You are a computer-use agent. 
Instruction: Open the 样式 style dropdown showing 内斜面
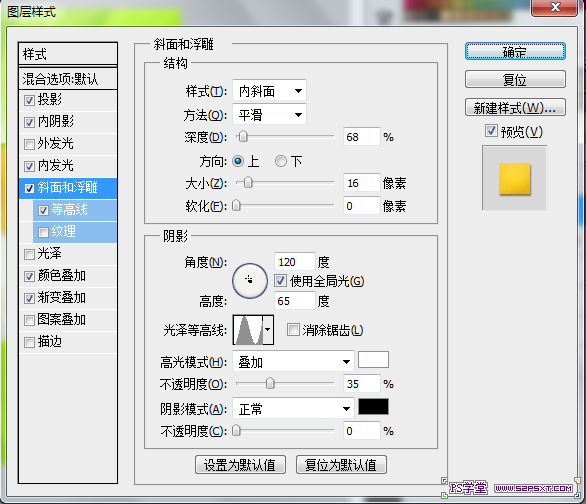point(269,90)
